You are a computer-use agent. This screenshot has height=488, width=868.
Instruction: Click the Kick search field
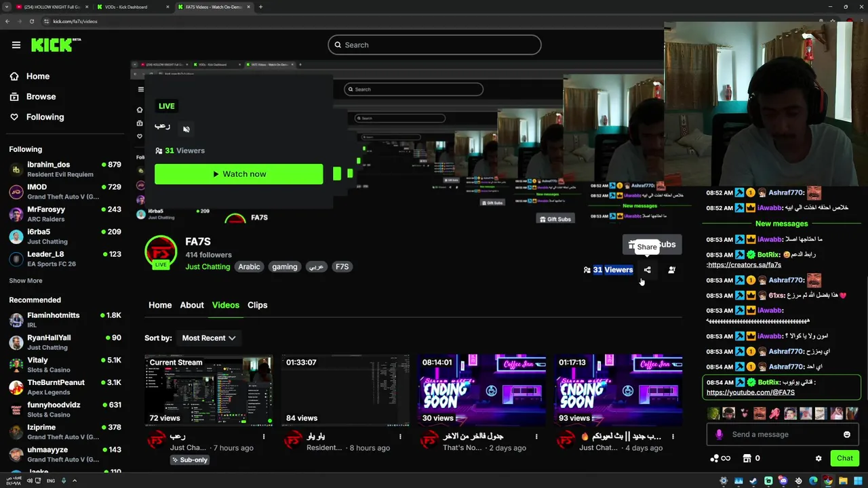coord(435,45)
